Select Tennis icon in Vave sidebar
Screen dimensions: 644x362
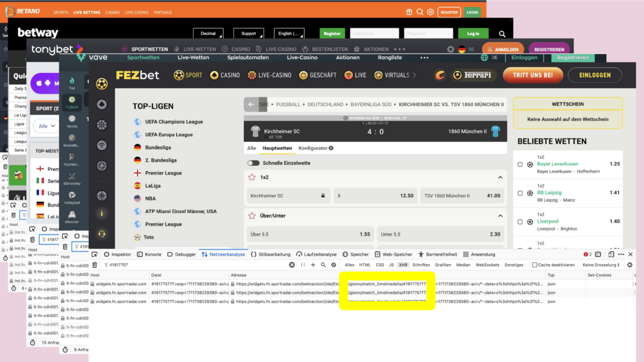click(x=72, y=121)
